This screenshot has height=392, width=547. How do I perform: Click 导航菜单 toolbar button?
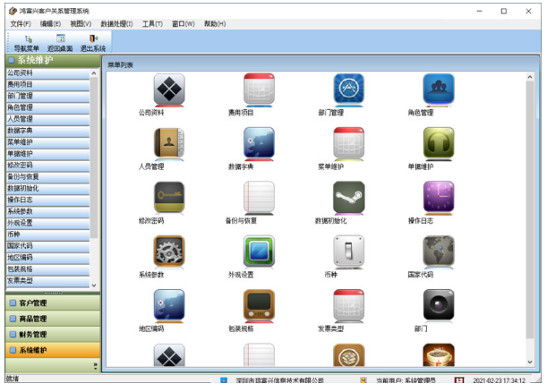point(27,43)
